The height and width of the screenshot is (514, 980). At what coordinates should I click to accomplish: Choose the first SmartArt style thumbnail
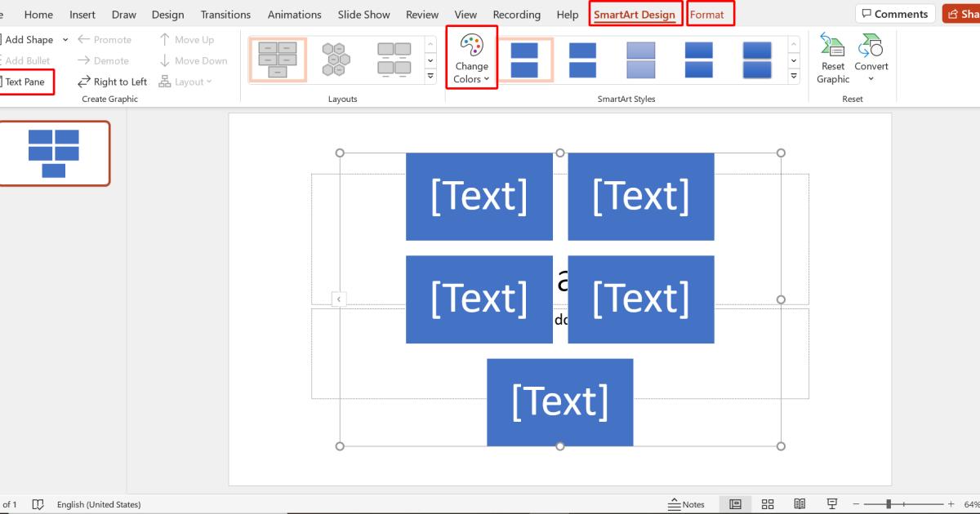527,59
